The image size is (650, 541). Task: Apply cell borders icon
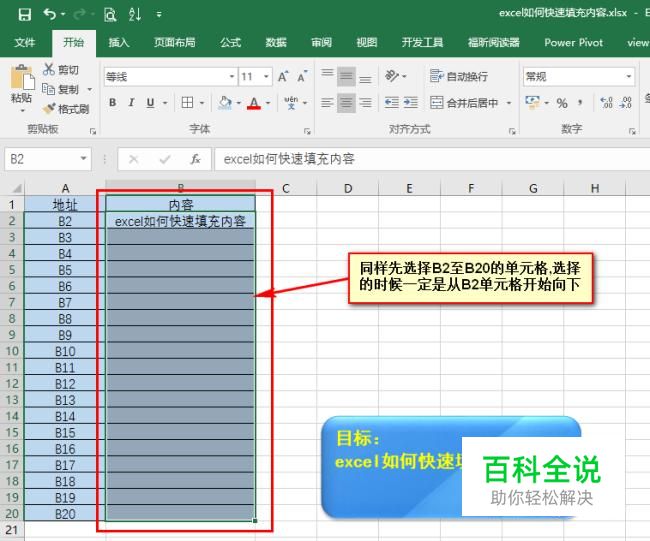click(187, 102)
